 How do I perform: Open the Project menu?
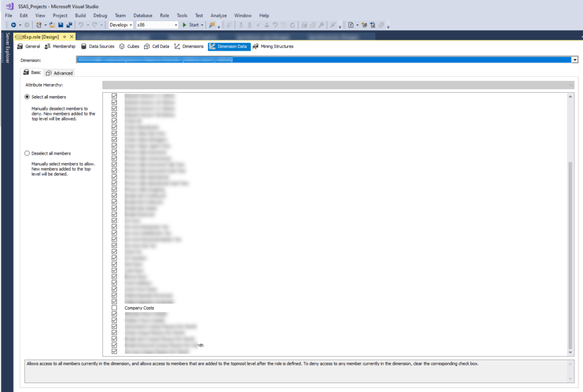(60, 15)
